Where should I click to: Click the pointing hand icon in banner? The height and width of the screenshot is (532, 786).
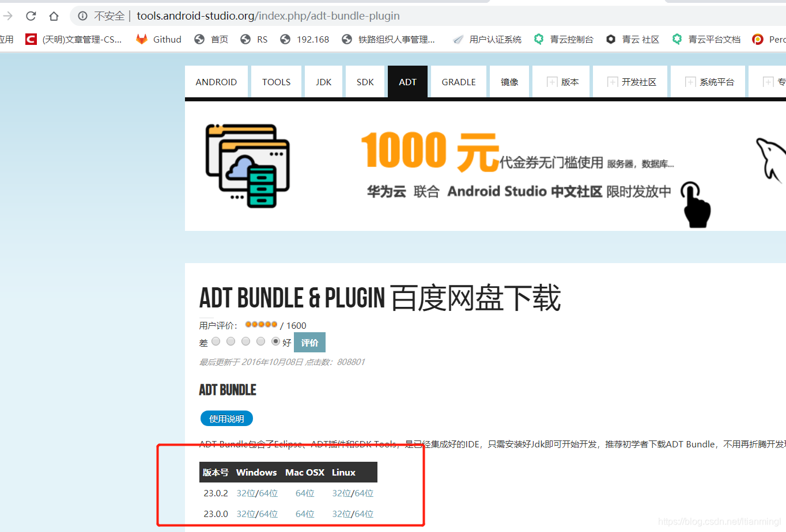(696, 204)
